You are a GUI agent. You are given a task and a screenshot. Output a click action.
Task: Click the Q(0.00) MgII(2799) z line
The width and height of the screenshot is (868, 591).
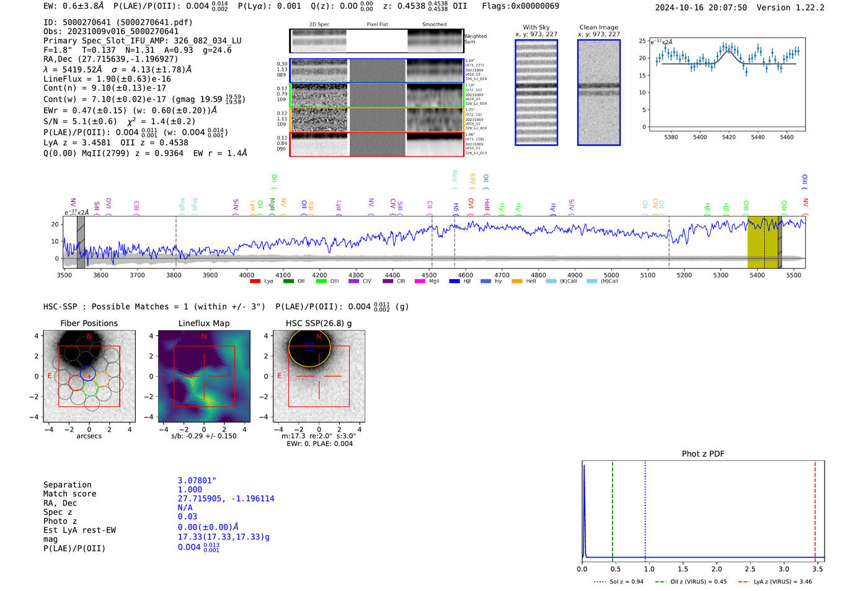click(x=145, y=153)
